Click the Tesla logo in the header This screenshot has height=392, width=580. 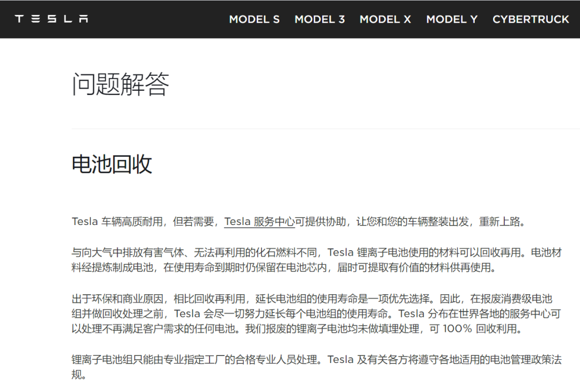pyautogui.click(x=52, y=19)
